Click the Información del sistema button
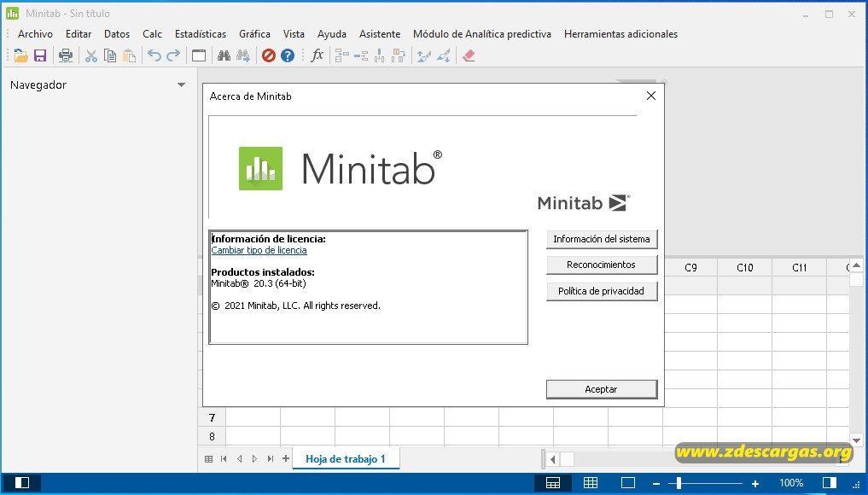The image size is (868, 495). coord(602,239)
